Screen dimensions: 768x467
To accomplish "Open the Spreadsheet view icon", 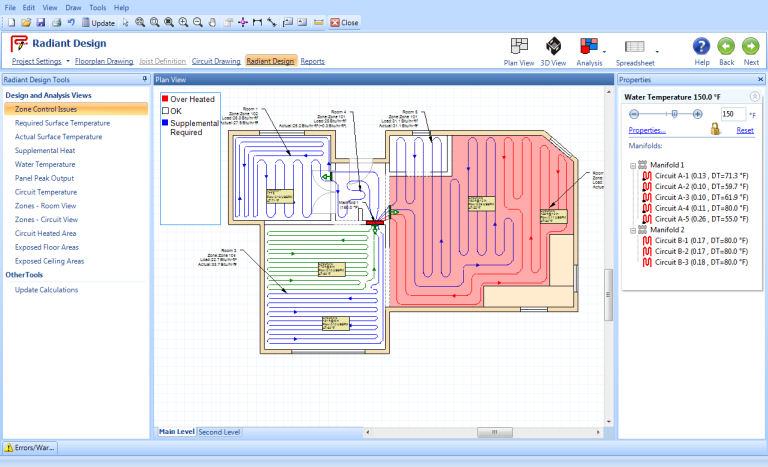I will pos(635,51).
